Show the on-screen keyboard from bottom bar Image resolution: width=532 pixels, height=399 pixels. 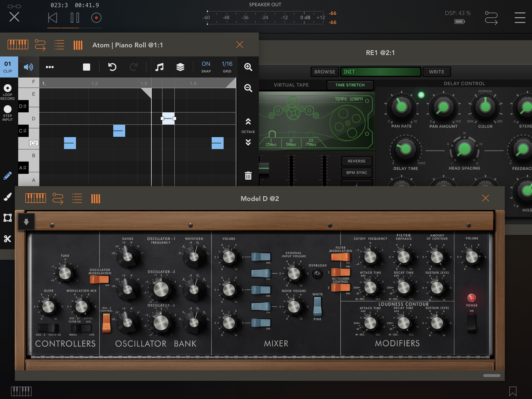point(21,391)
